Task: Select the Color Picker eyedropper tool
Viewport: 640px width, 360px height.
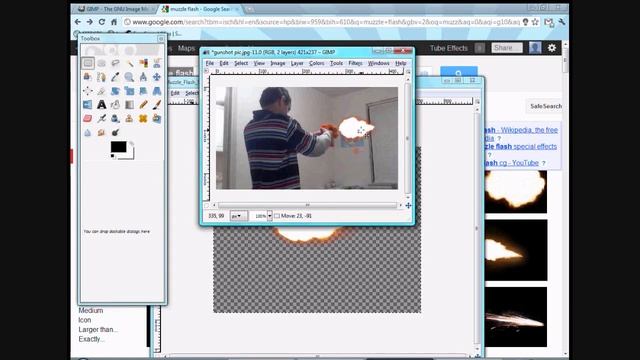Action: (116, 77)
